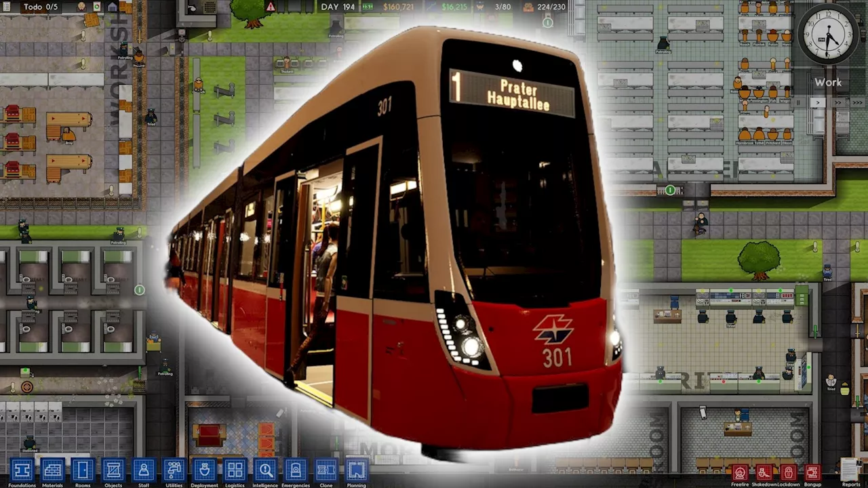Open the Emergencies menu

pyautogui.click(x=296, y=470)
